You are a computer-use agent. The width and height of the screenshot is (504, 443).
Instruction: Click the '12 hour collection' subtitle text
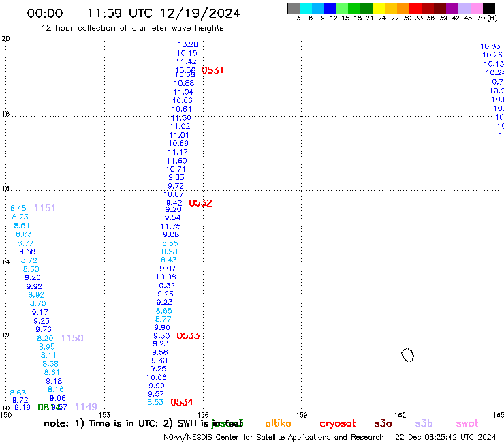(132, 28)
